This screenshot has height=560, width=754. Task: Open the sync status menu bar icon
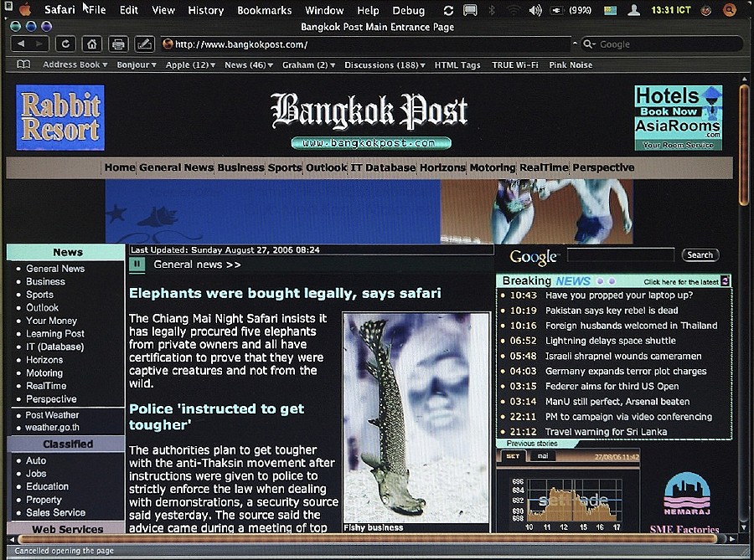point(448,10)
